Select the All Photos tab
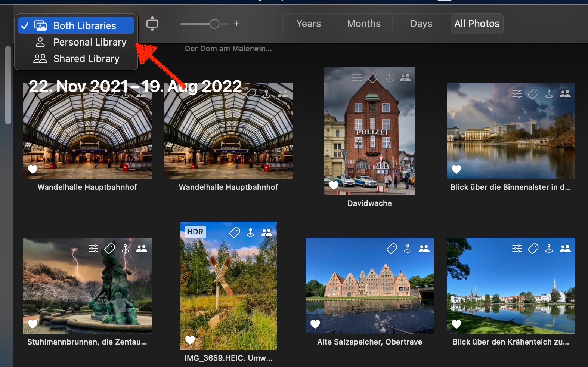The height and width of the screenshot is (367, 588). pos(477,24)
